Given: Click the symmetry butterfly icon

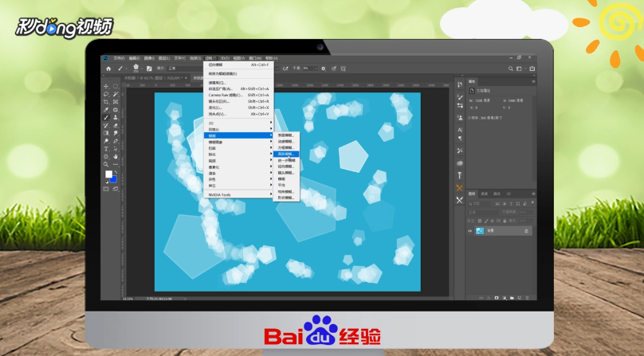Looking at the screenshot, I should 343,68.
